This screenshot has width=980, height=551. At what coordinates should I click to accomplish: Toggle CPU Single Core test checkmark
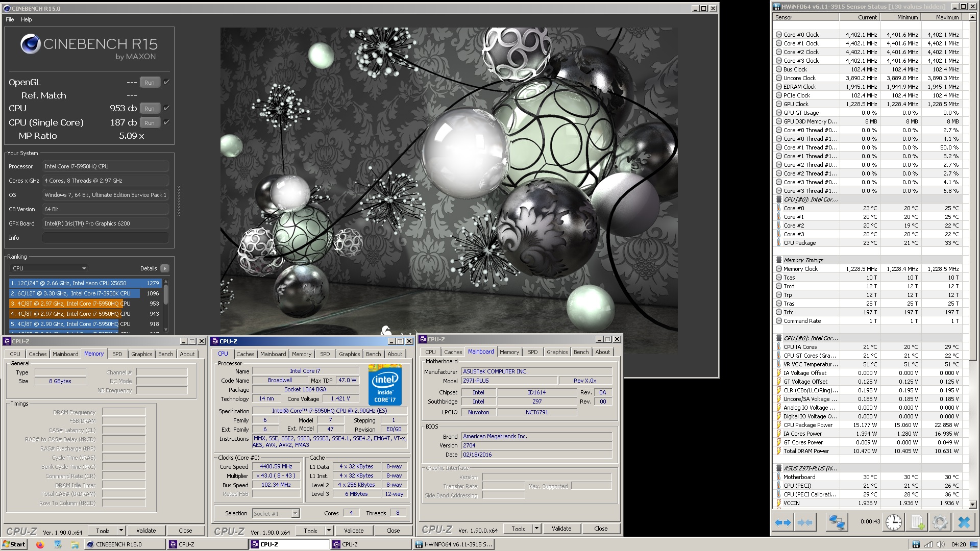166,122
